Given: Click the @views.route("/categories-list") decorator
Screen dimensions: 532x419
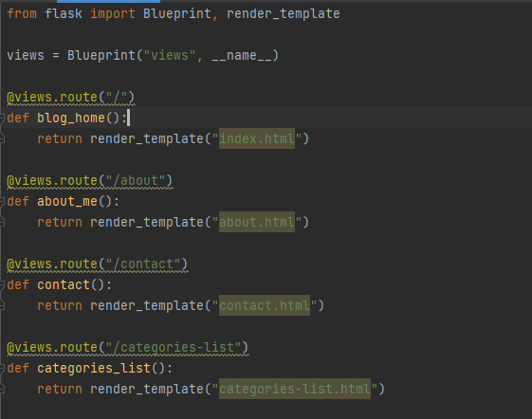Looking at the screenshot, I should (x=128, y=348).
